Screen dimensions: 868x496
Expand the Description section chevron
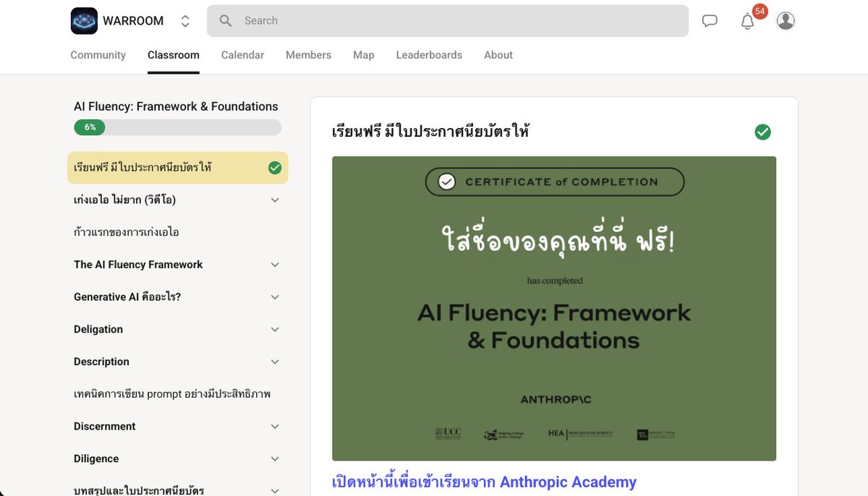coord(275,362)
